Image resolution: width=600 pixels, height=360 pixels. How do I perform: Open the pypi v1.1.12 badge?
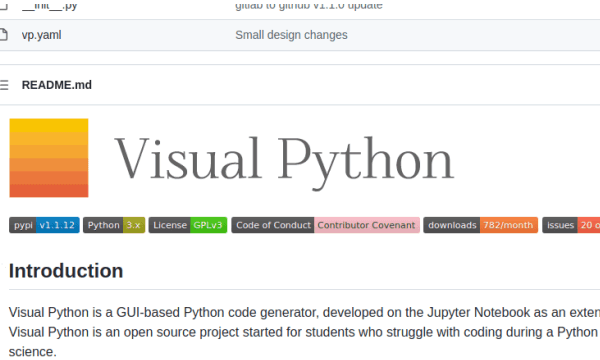44,225
